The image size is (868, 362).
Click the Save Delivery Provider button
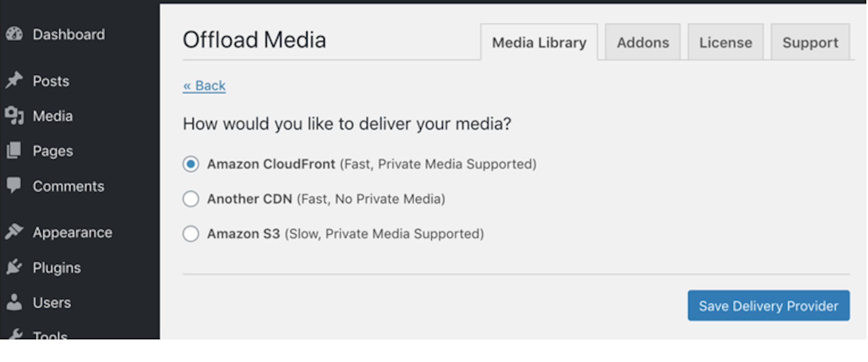[x=768, y=306]
